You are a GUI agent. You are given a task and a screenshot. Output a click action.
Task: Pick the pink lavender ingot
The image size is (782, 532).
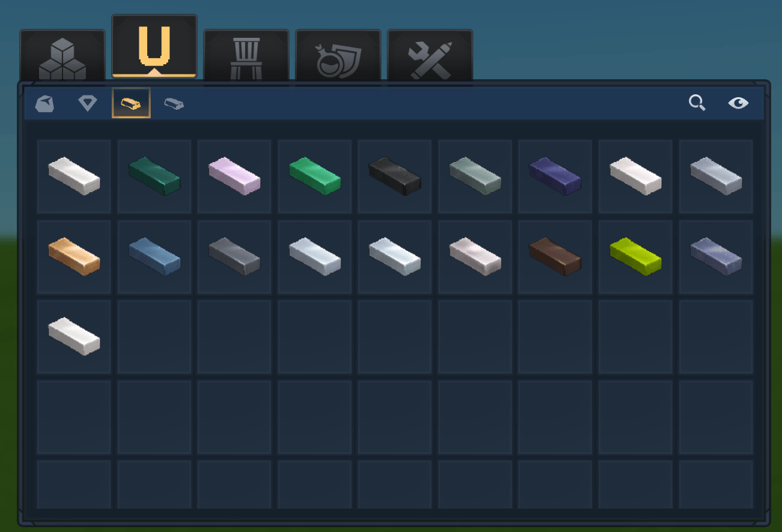tap(234, 176)
